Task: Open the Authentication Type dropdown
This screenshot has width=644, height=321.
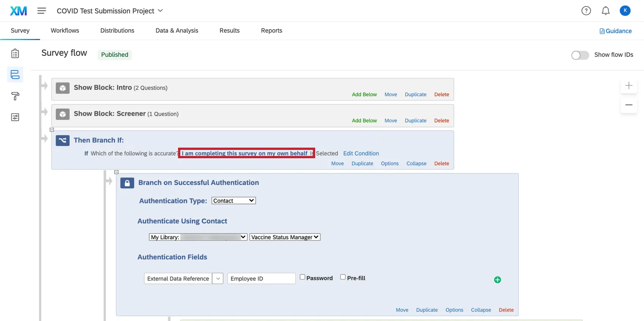Action: tap(234, 201)
